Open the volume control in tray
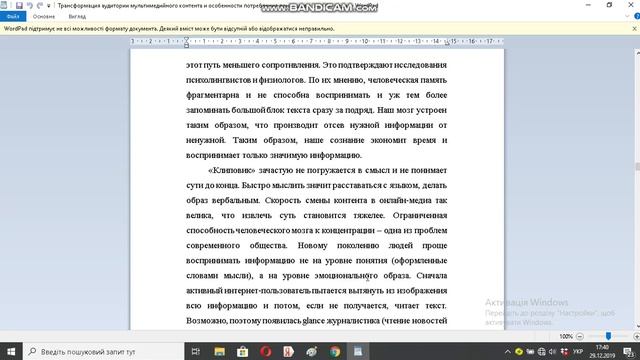 pyautogui.click(x=553, y=351)
